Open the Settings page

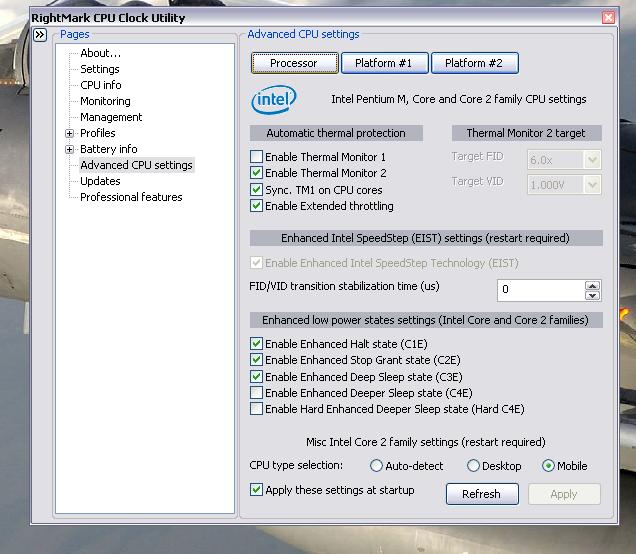tap(100, 69)
